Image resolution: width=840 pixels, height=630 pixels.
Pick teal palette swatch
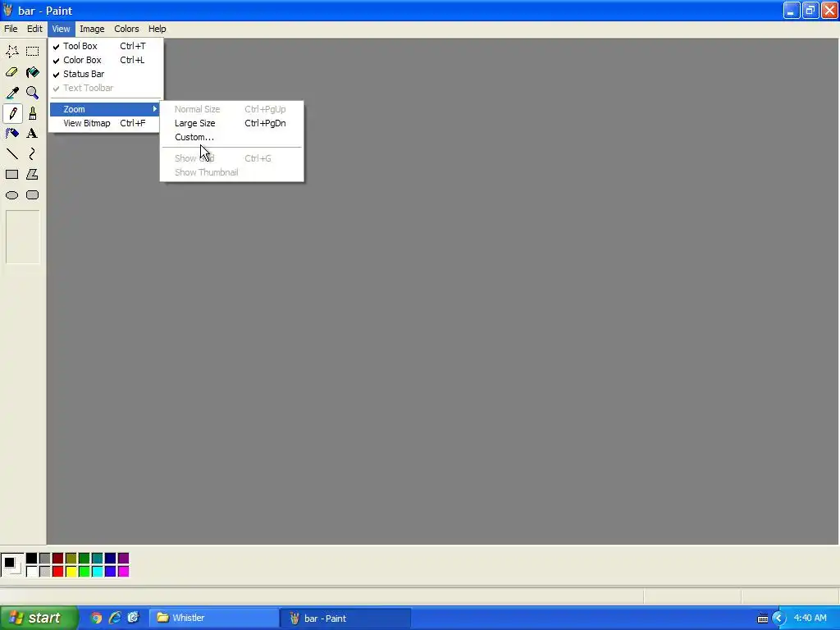coord(97,559)
